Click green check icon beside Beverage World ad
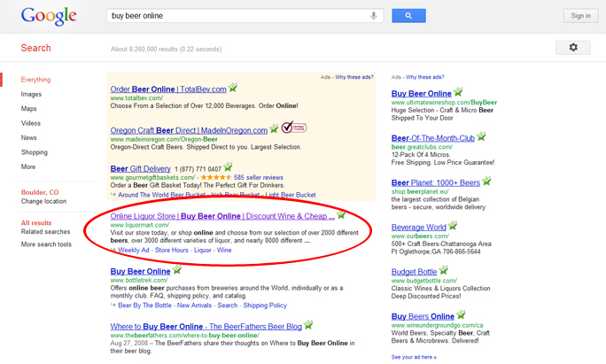The image size is (606, 364). 454,227
